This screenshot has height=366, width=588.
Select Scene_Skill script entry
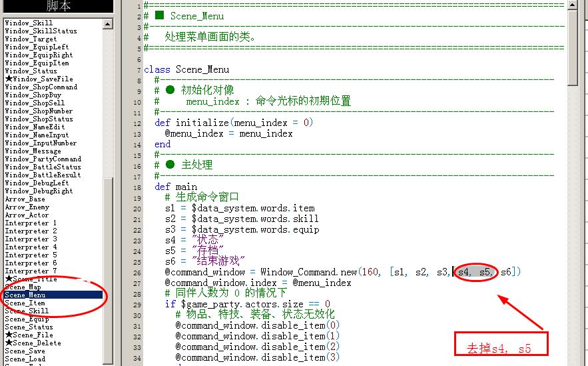pyautogui.click(x=27, y=311)
